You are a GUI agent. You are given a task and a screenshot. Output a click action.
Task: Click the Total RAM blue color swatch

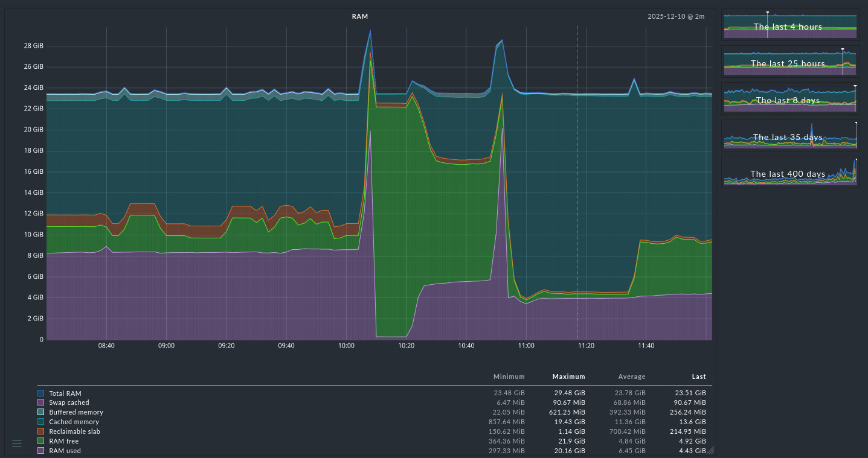click(x=41, y=393)
